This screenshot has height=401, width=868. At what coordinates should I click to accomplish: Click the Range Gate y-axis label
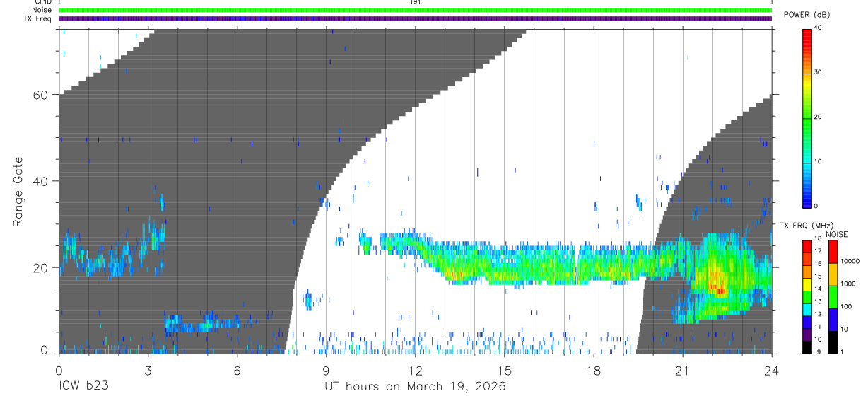click(x=19, y=192)
